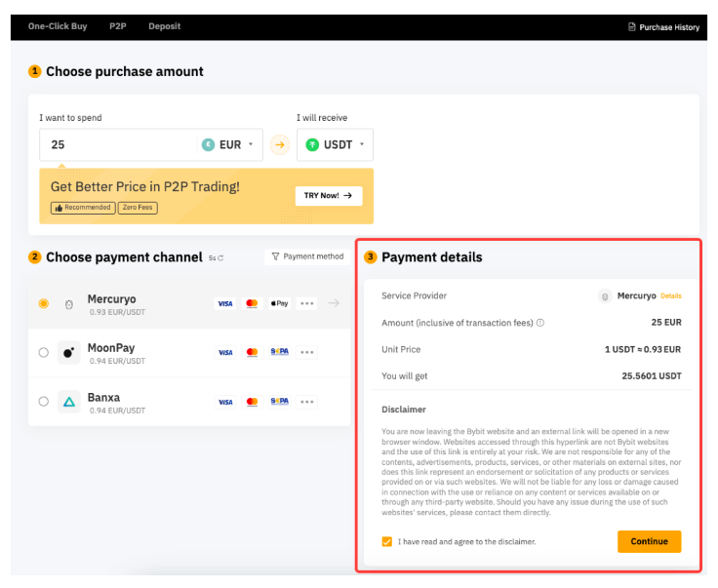Select the Mercuryo radio button
Screen dimensions: 718x588
tap(44, 304)
